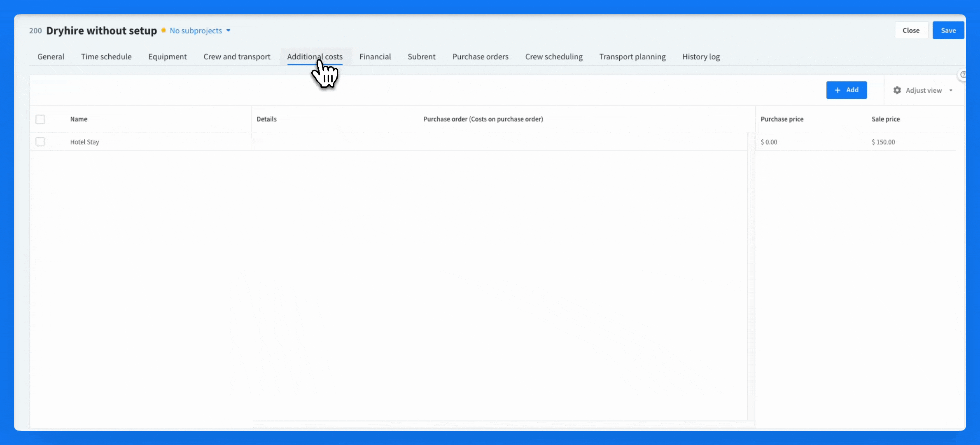The height and width of the screenshot is (445, 980).
Task: Click the $ 150.00 sale price cell
Action: [883, 142]
